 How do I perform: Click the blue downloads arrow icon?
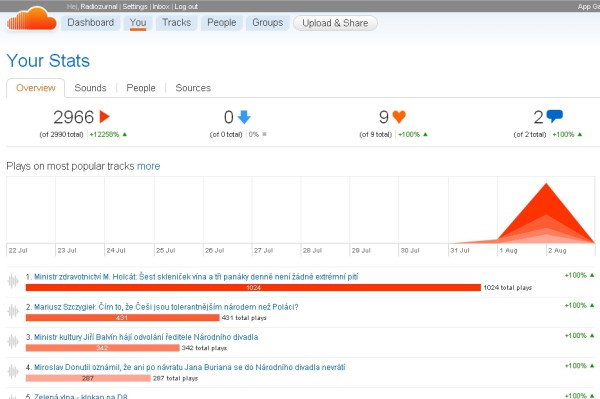pyautogui.click(x=244, y=117)
